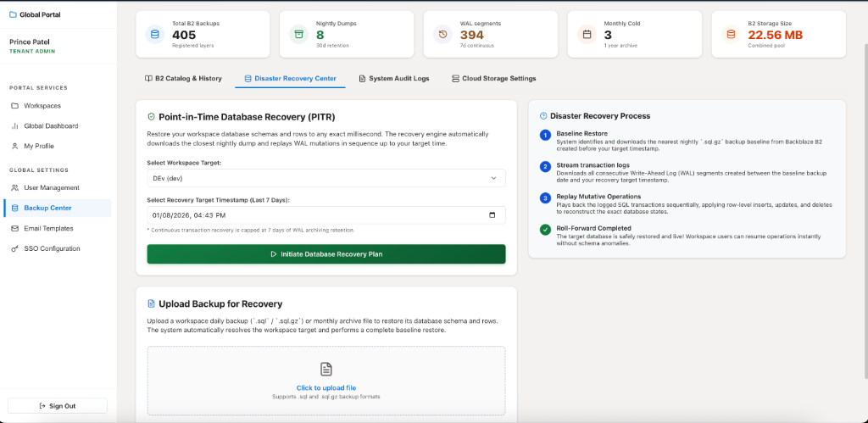The width and height of the screenshot is (868, 423).
Task: Click the Total B2 Backups database icon
Action: click(154, 34)
